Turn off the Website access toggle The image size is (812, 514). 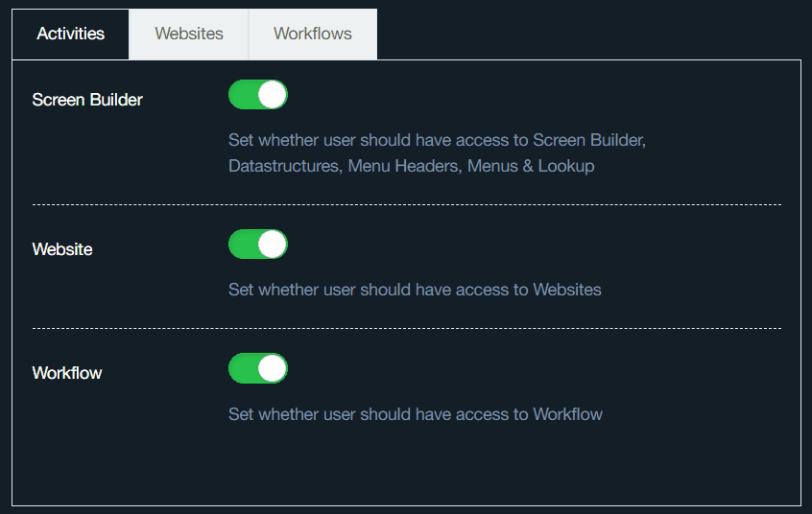click(x=257, y=245)
